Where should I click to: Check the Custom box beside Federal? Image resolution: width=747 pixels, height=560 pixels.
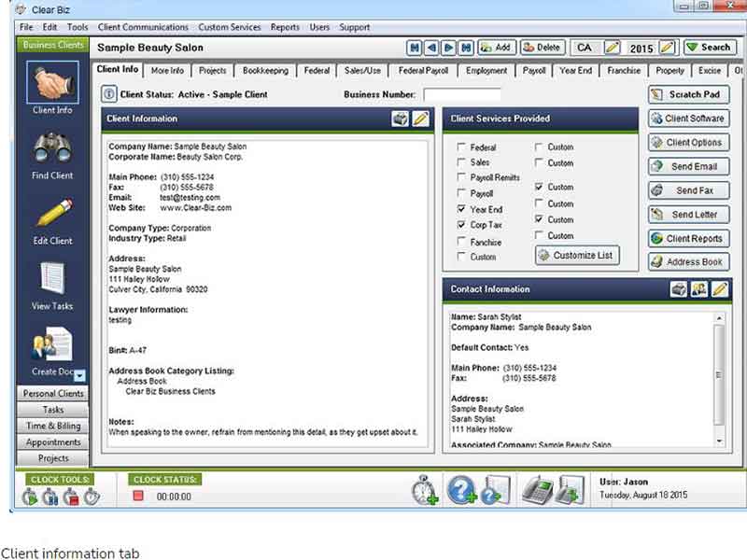point(539,147)
